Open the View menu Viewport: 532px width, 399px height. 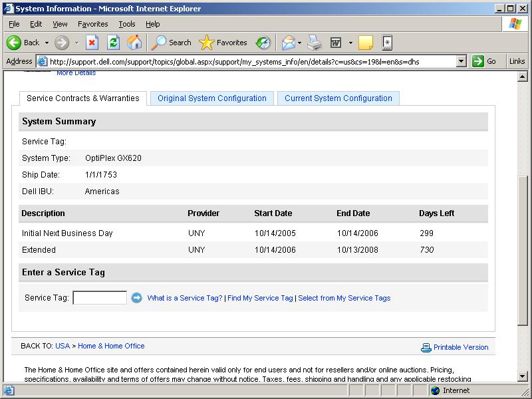[x=60, y=24]
